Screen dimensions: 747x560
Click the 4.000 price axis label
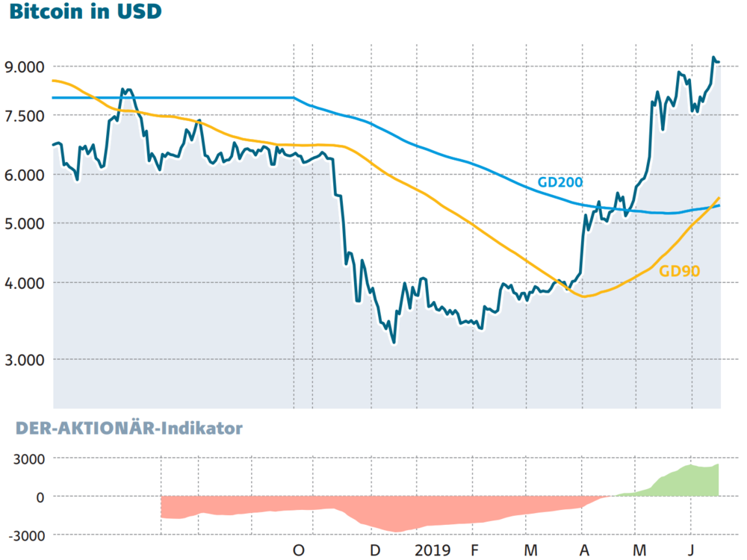click(x=25, y=283)
